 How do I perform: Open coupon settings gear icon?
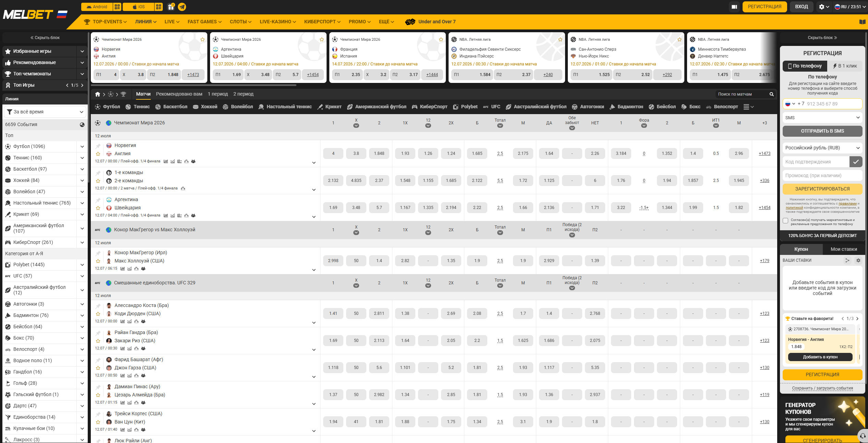[x=858, y=260]
